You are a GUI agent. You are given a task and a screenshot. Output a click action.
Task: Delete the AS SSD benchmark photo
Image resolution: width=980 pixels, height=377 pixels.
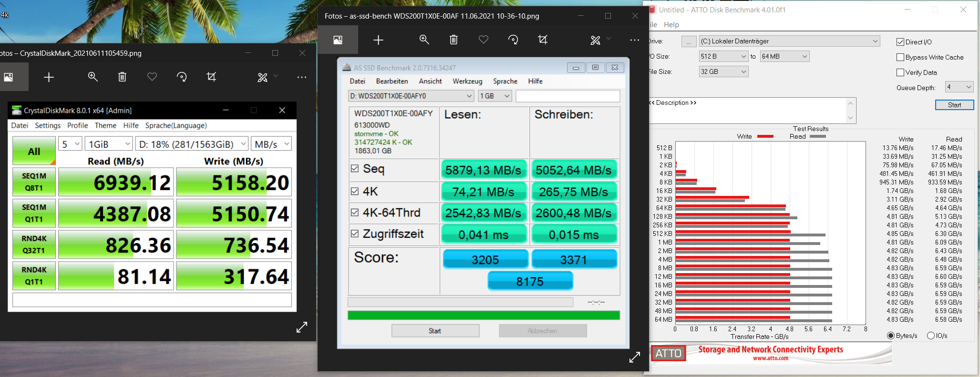pos(454,40)
